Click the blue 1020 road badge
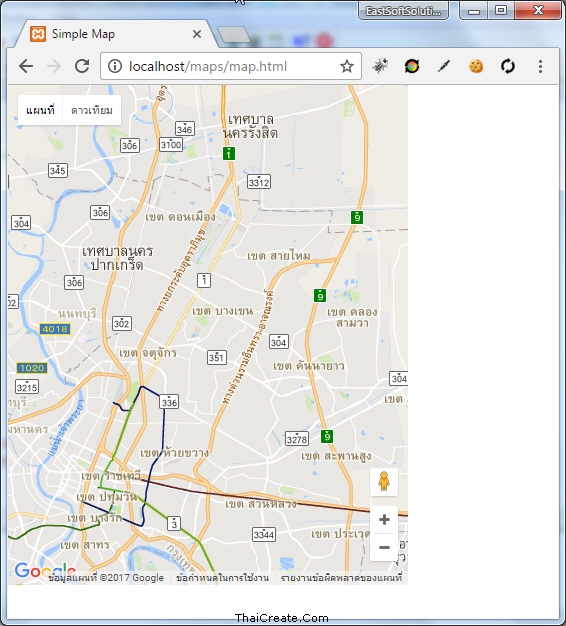The height and width of the screenshot is (626, 566). pos(32,368)
